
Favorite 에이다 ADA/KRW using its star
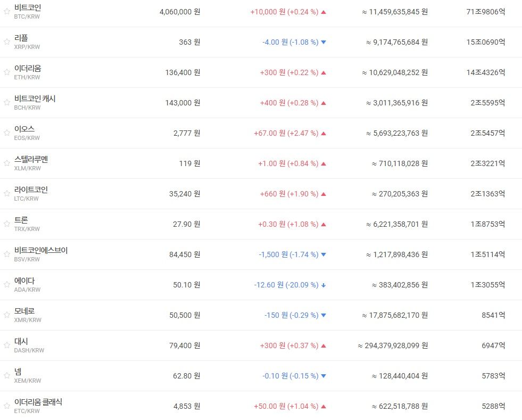tap(7, 284)
